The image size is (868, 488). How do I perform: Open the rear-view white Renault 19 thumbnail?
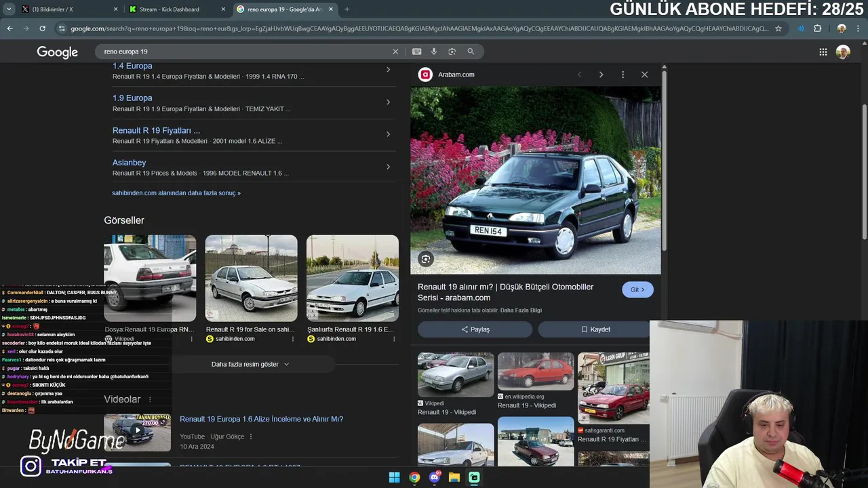pyautogui.click(x=150, y=278)
